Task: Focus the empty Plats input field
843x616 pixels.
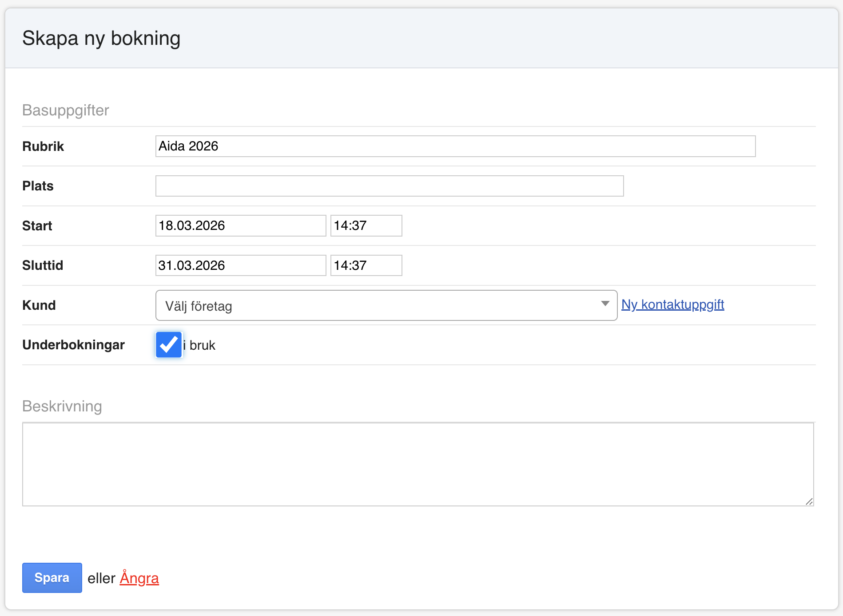Action: pos(389,186)
